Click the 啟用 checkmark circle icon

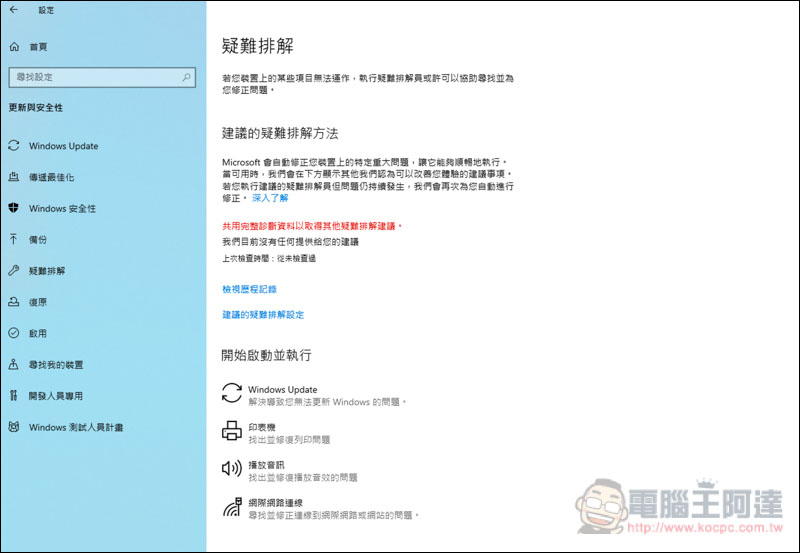[14, 333]
